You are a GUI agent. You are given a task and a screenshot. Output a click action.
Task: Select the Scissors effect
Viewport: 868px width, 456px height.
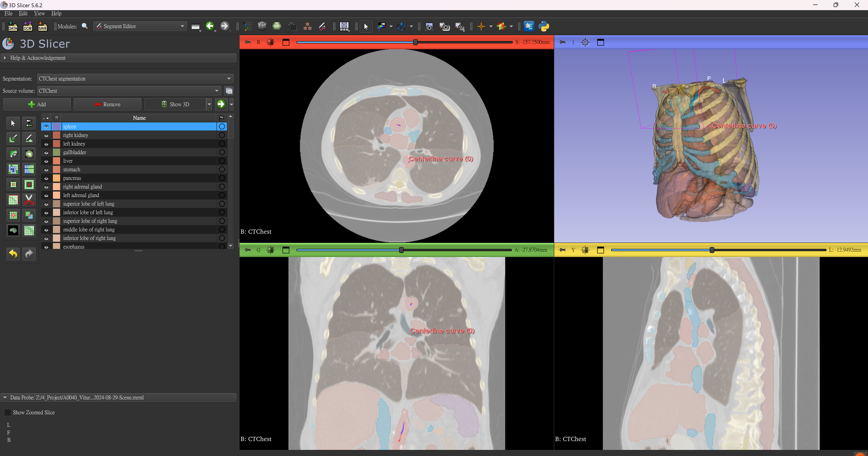tap(29, 200)
